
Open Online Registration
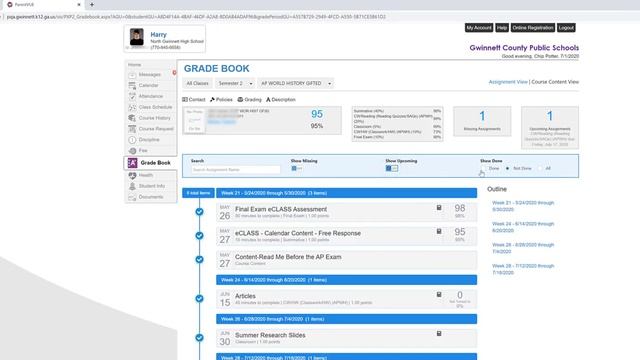pyautogui.click(x=533, y=28)
